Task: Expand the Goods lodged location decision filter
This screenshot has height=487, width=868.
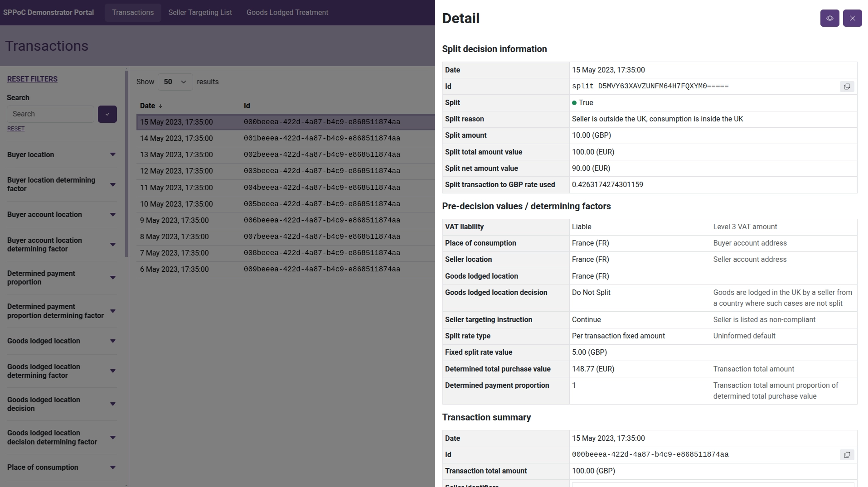Action: click(x=112, y=404)
